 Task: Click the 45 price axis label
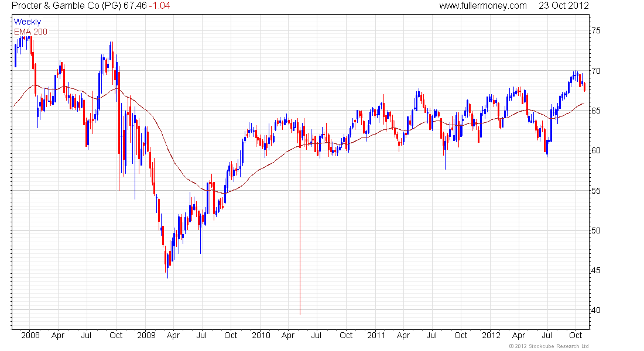(596, 270)
